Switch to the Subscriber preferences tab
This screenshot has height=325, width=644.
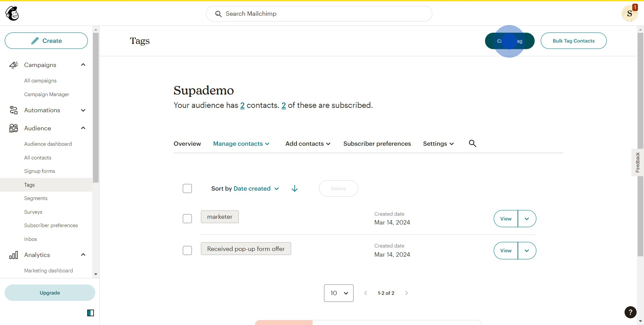coord(377,143)
